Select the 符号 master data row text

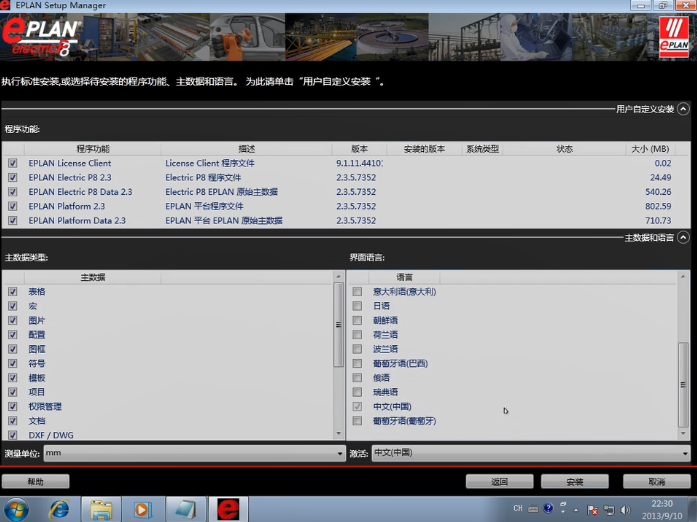[x=37, y=363]
